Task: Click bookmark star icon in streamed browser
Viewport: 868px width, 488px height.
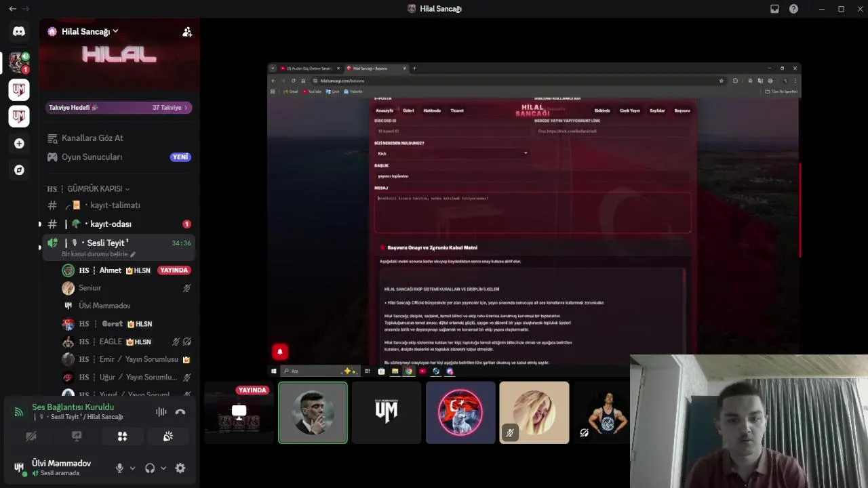Action: 721,81
